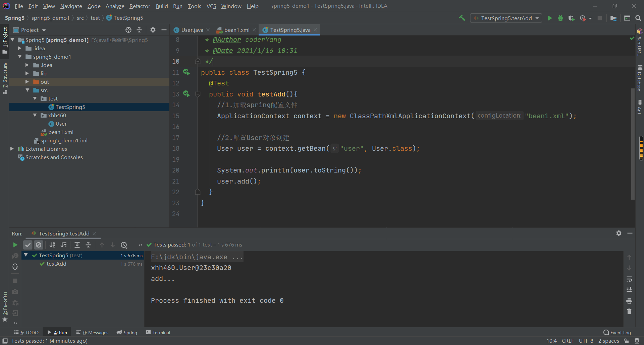Click soft-wrap icon in console

629,279
